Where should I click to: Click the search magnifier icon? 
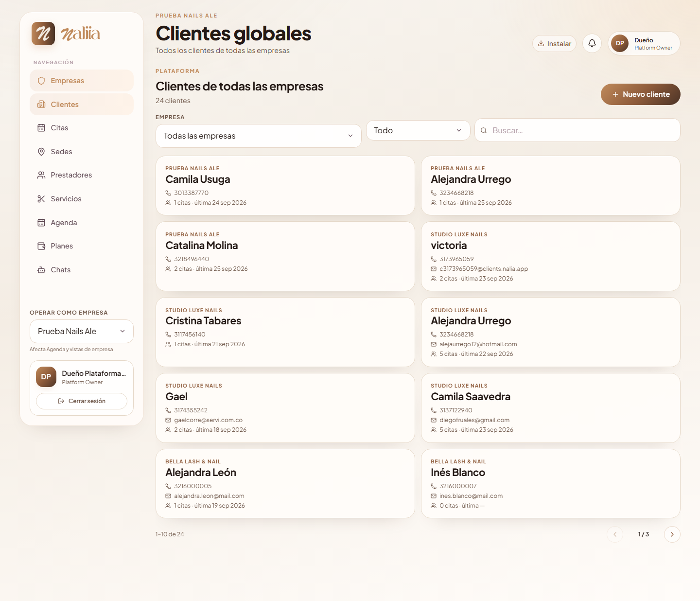point(484,130)
